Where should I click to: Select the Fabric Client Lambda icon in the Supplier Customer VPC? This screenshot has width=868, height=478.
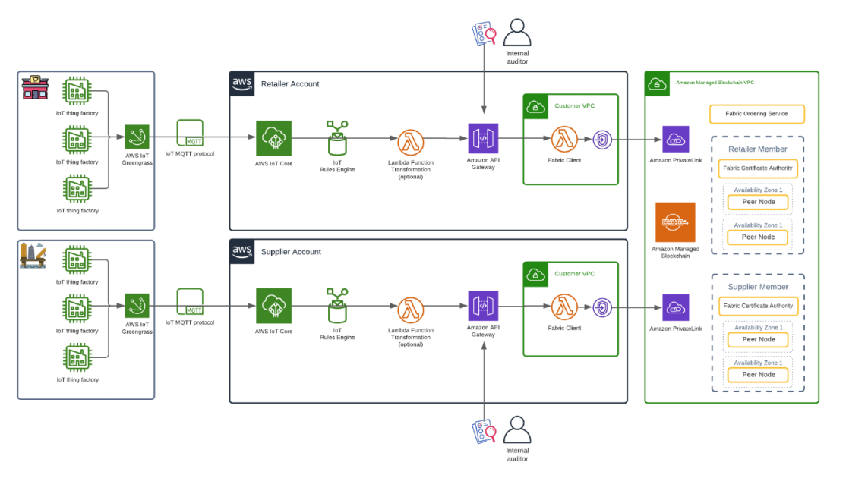click(x=564, y=307)
